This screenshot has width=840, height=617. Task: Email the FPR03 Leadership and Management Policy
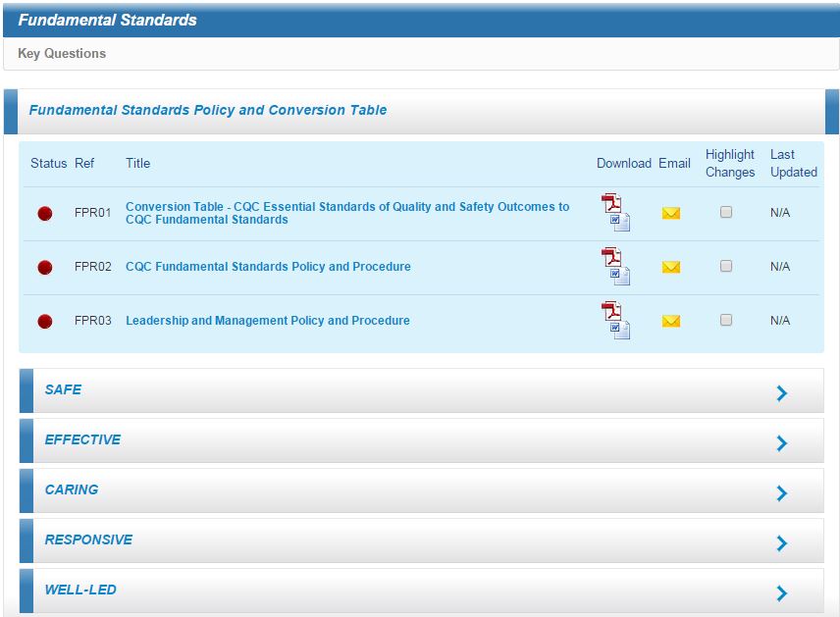pyautogui.click(x=670, y=321)
